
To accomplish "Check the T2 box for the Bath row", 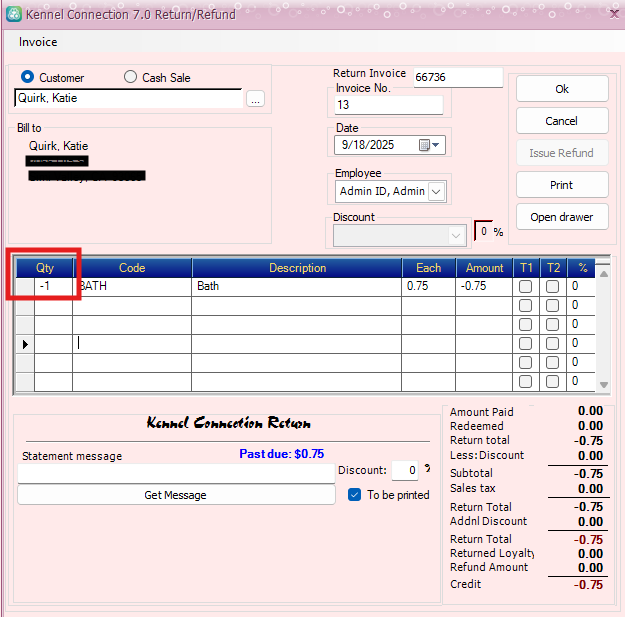I will coord(553,287).
